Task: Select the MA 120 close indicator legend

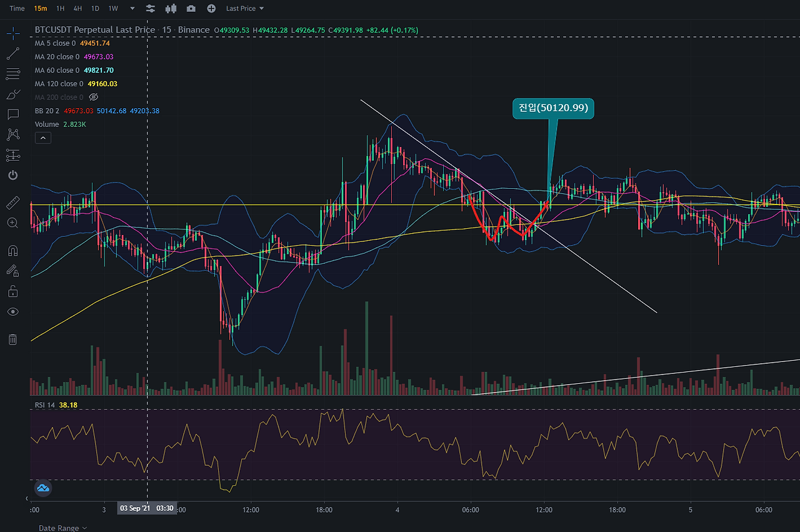Action: (59, 84)
